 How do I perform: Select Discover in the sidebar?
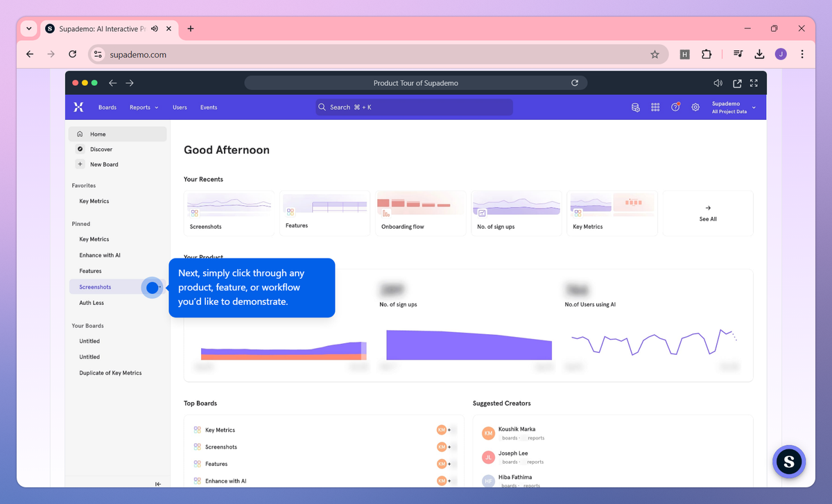(x=117, y=149)
